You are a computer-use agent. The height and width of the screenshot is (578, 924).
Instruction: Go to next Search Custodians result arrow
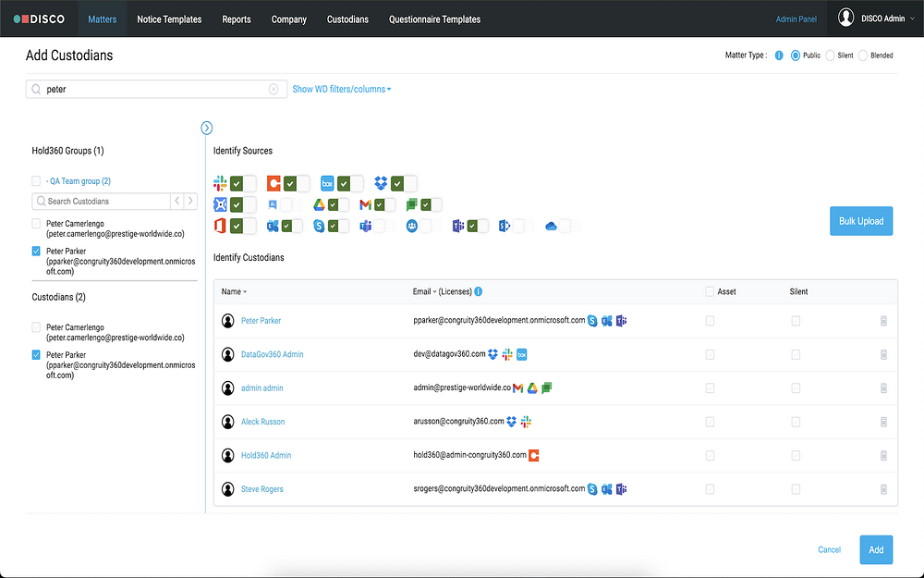click(190, 201)
